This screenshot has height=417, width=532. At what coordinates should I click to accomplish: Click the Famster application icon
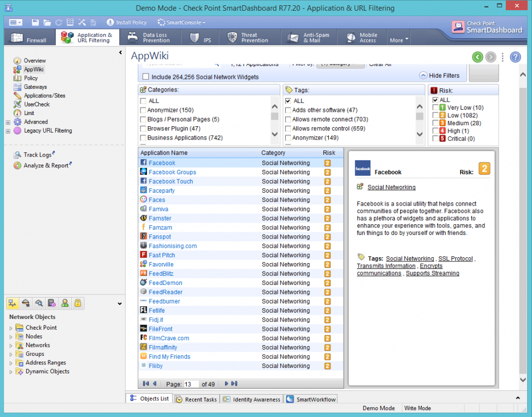coord(144,218)
